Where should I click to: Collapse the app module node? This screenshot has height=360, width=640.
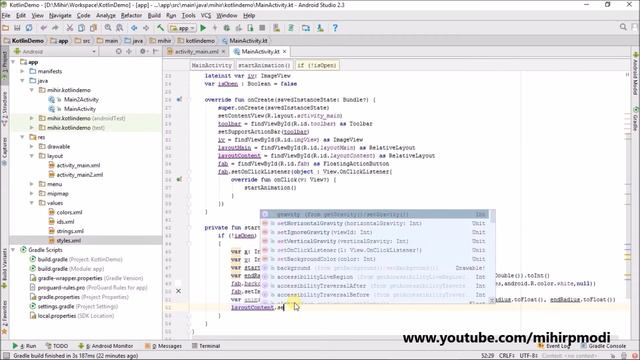[x=13, y=62]
